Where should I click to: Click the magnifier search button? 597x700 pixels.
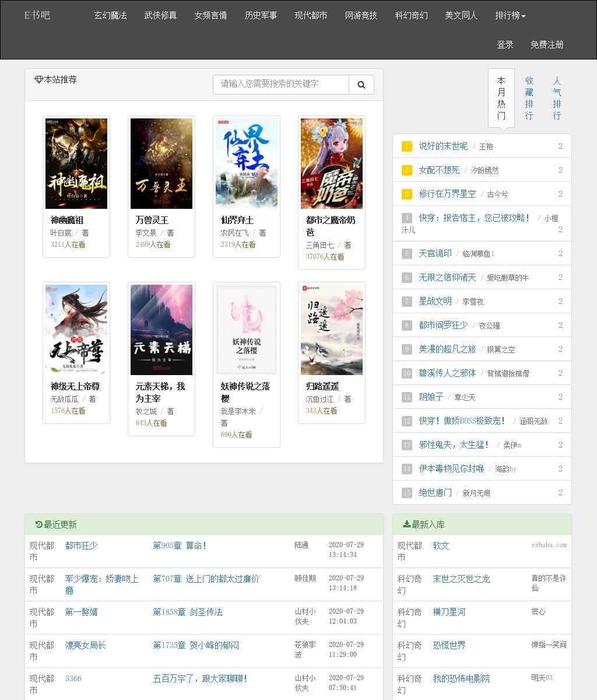[361, 85]
